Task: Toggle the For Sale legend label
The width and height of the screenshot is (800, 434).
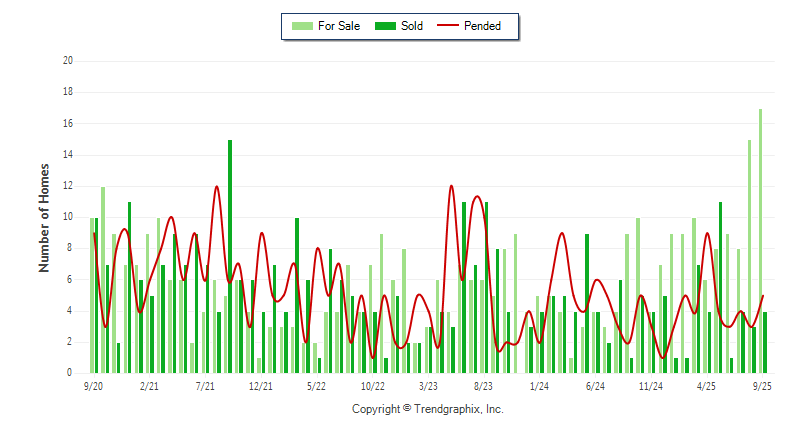Action: (338, 26)
